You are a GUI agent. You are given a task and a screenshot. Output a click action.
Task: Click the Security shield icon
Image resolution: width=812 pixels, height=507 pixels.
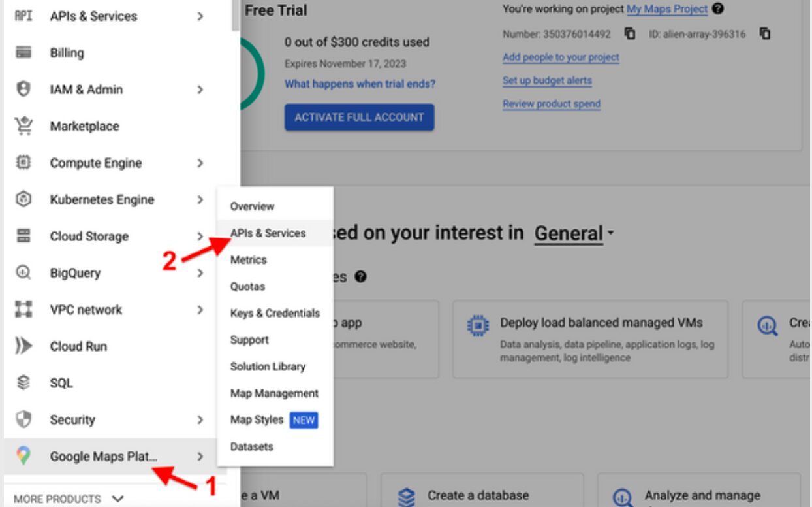pos(23,419)
